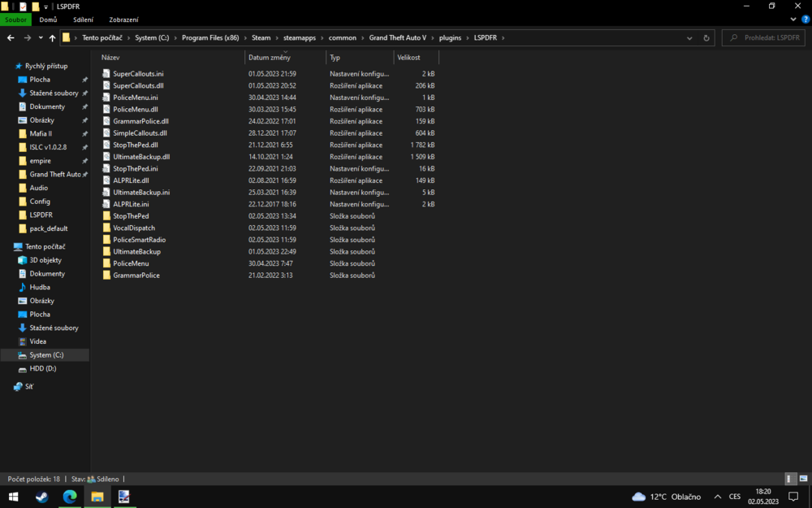Screen dimensions: 812x508
Task: Select the ALPRLite.dll file
Action: point(131,180)
